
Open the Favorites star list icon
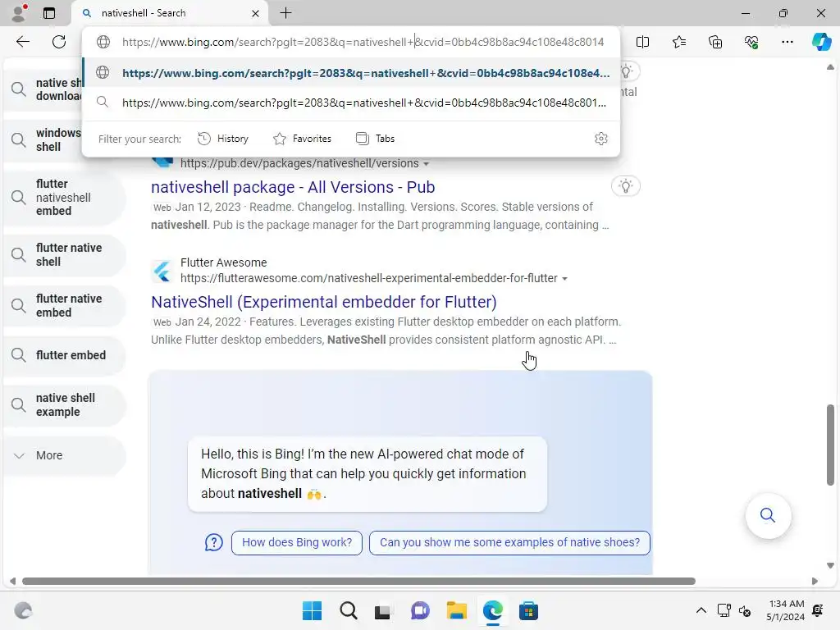[678, 42]
